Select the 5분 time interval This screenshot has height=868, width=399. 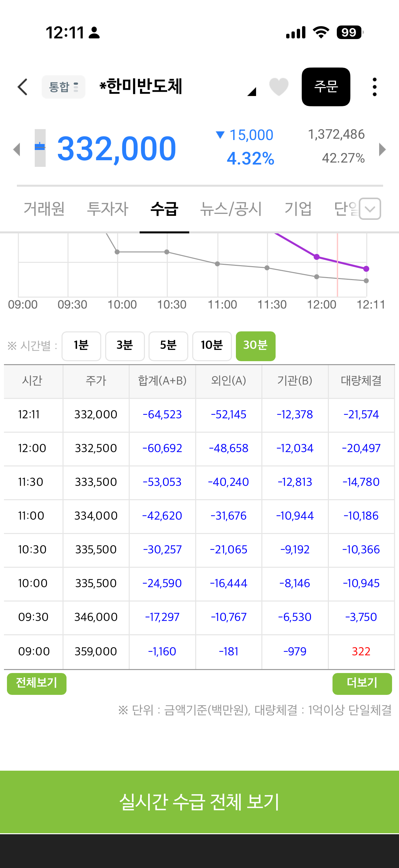point(168,346)
